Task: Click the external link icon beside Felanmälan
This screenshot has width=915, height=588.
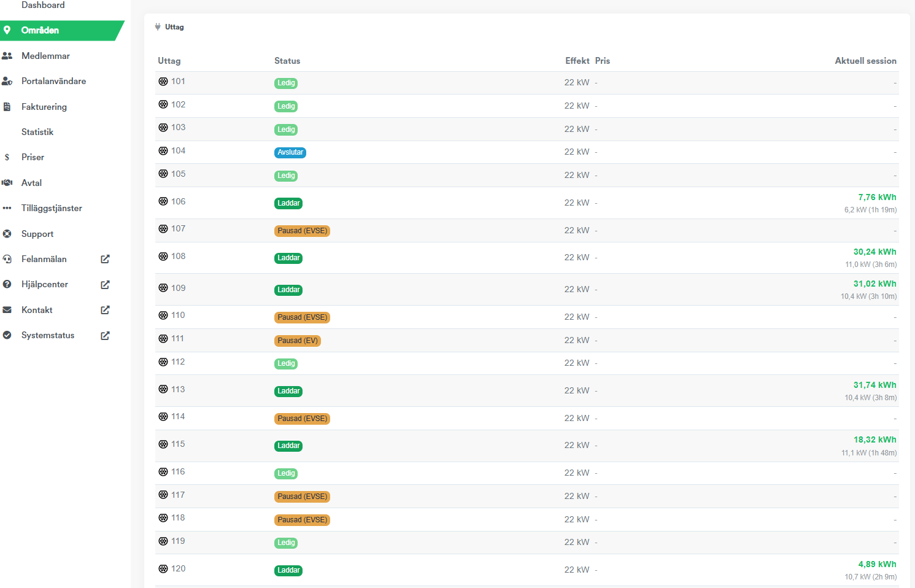Action: click(x=105, y=259)
